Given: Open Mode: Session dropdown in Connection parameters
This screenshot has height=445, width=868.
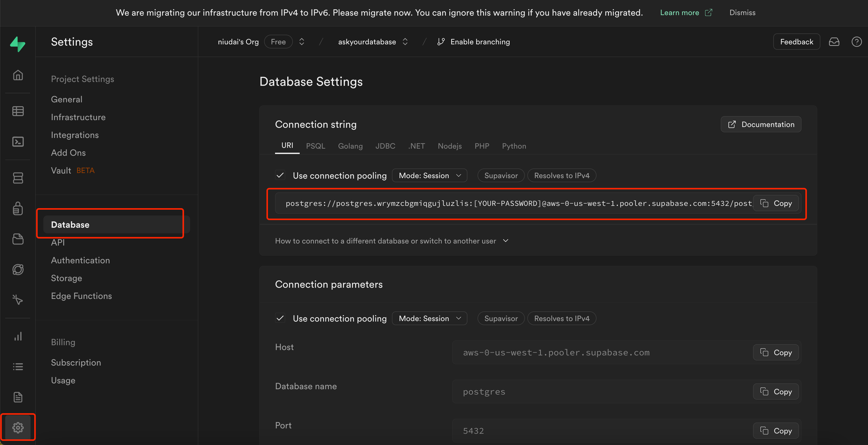Looking at the screenshot, I should 429,318.
